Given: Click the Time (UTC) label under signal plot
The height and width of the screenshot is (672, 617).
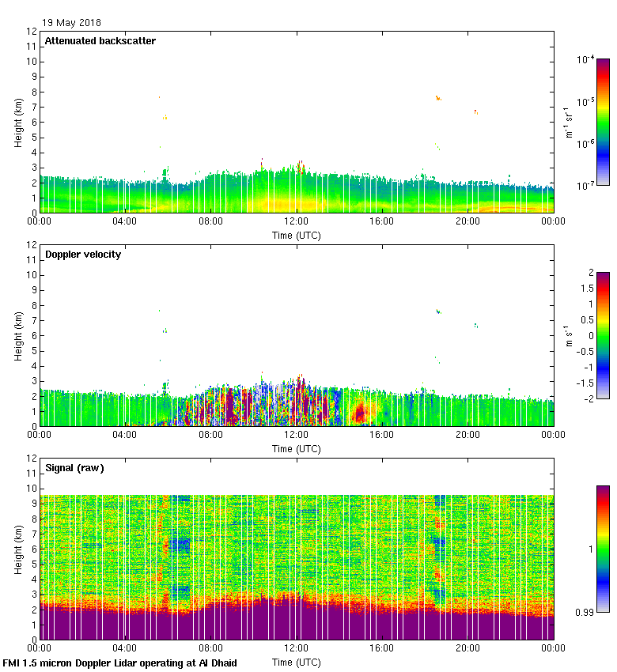Looking at the screenshot, I should click(x=297, y=662).
